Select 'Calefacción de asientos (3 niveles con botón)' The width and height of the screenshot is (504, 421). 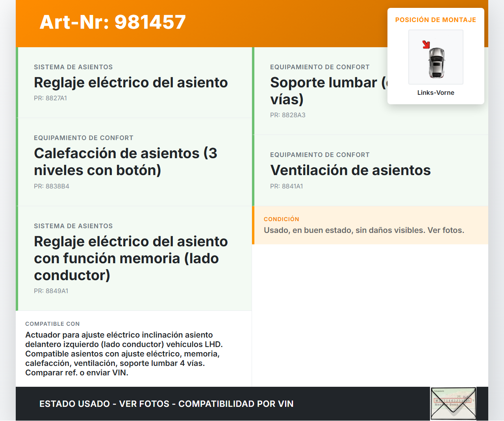(x=126, y=162)
